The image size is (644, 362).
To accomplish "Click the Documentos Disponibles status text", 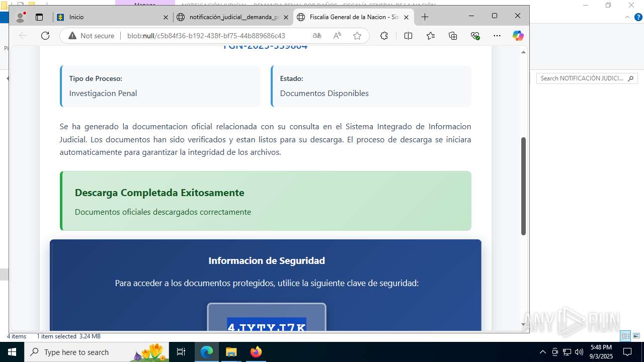I will (x=324, y=93).
